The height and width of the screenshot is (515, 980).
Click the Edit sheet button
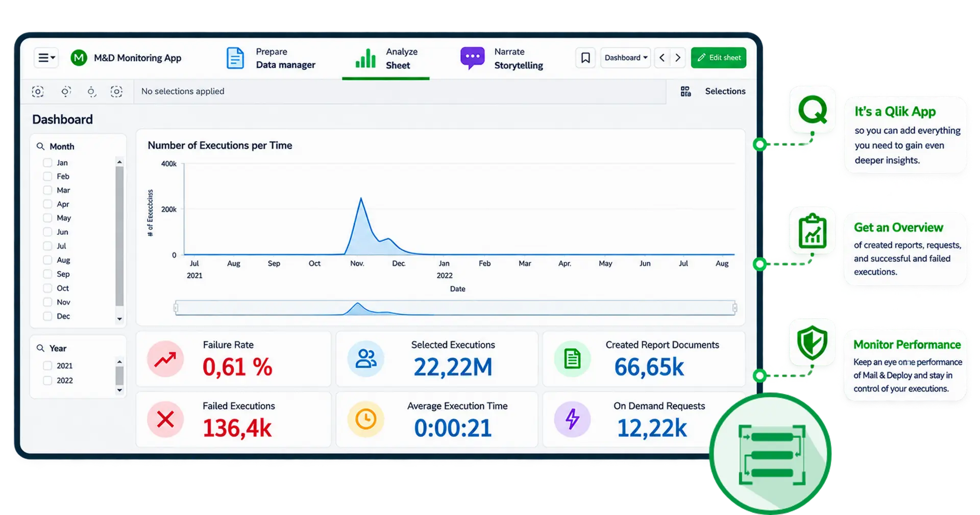click(719, 58)
